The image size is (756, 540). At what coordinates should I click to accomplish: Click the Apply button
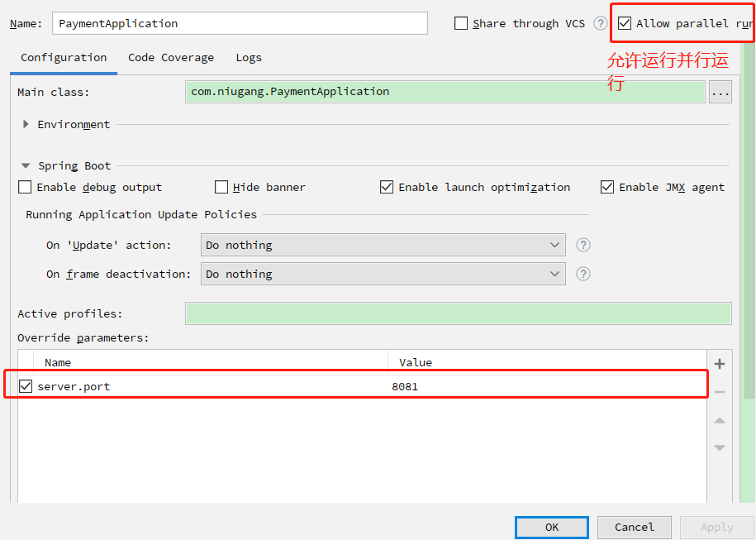(717, 527)
